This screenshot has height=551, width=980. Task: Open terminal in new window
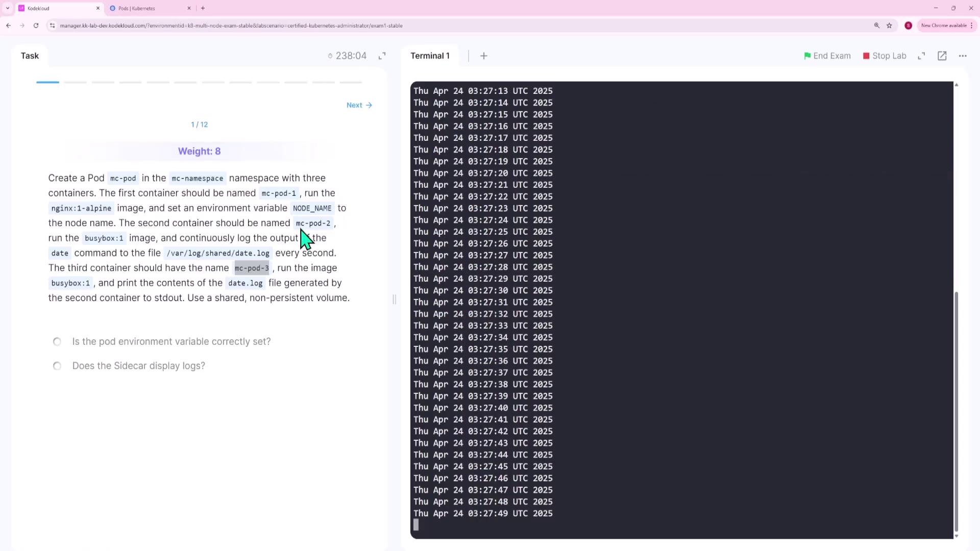tap(942, 56)
